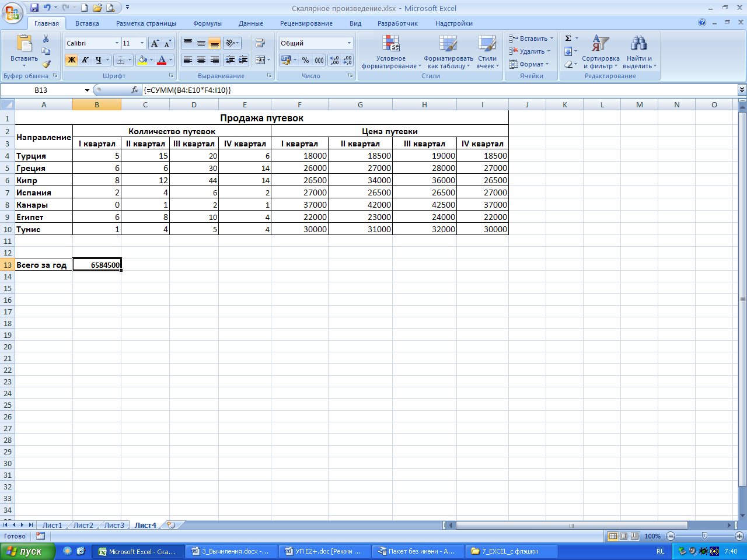The image size is (747, 560).
Task: Copy selection in clipboard group
Action: (46, 51)
